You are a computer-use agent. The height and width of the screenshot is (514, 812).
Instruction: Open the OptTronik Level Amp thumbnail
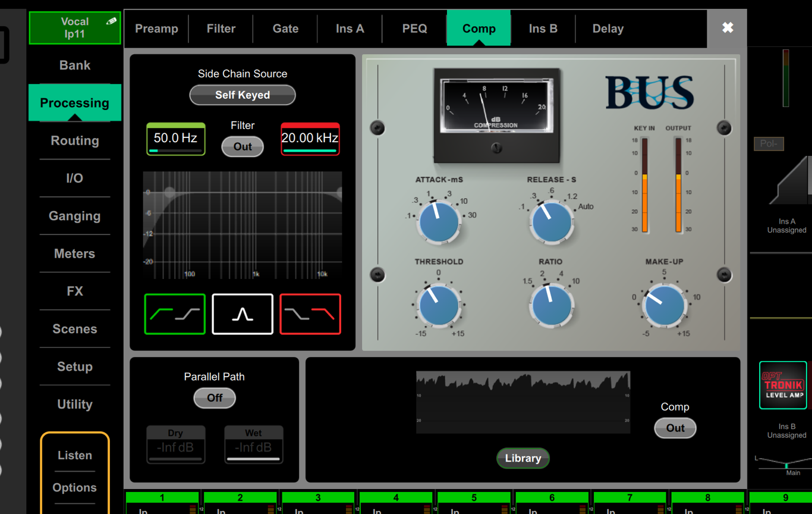click(x=783, y=385)
